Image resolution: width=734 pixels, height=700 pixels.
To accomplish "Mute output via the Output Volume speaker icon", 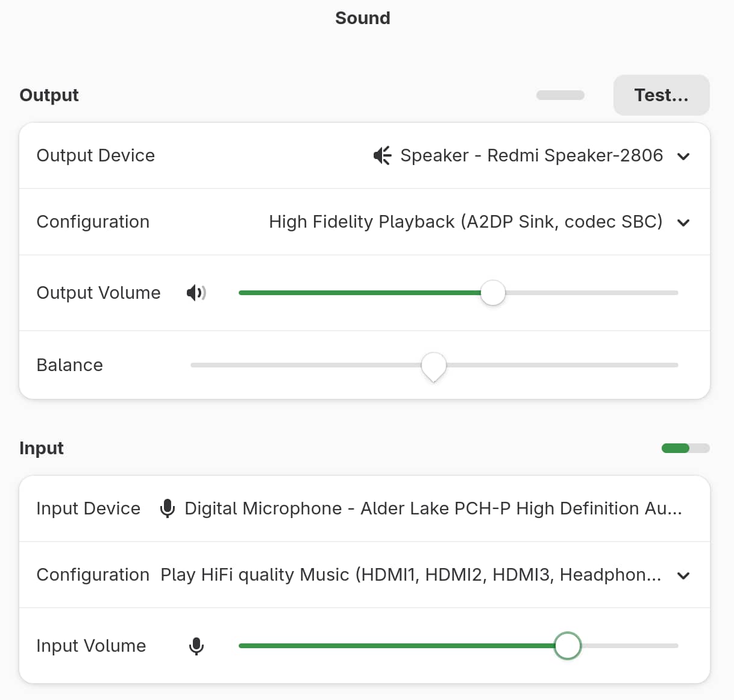I will (196, 293).
